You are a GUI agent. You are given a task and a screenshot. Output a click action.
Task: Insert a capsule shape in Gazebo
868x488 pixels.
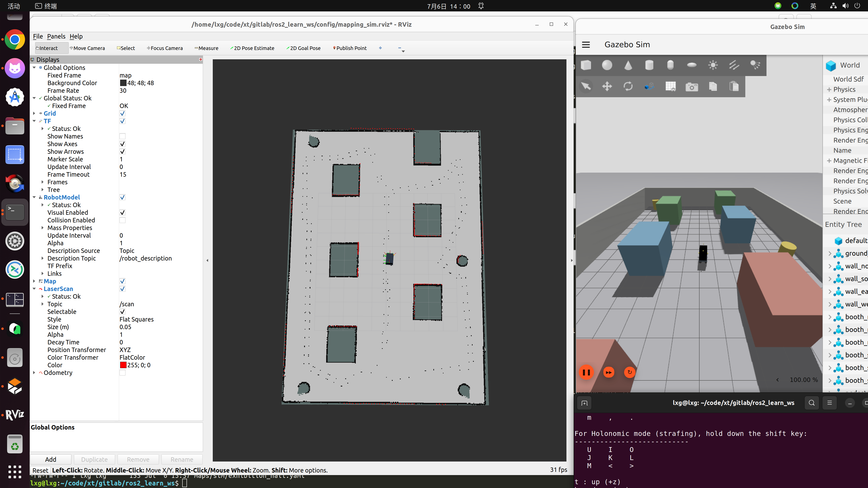(670, 65)
